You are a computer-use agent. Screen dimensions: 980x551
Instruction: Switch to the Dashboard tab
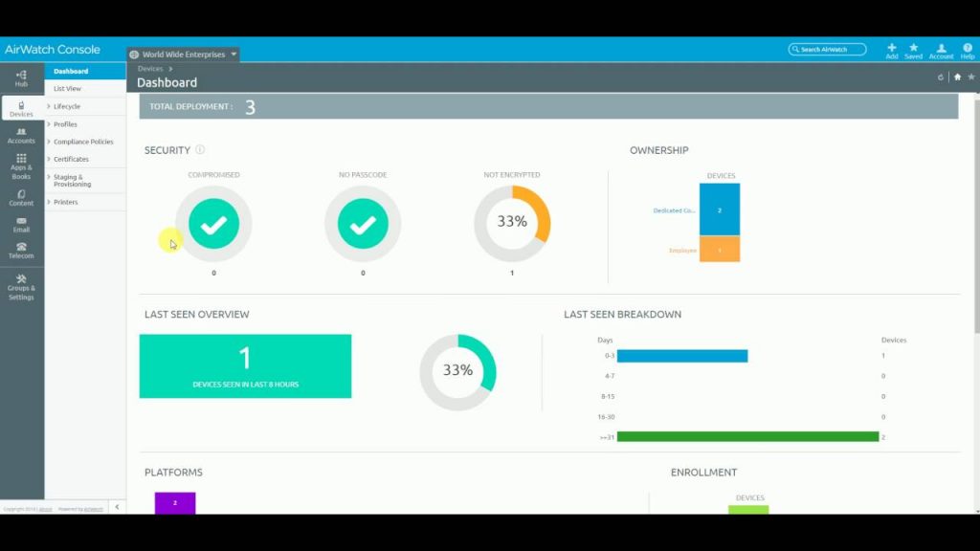tap(74, 70)
